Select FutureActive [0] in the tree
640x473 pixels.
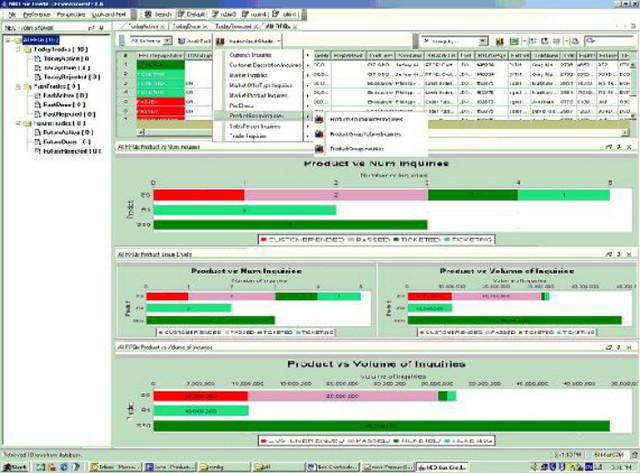(68, 133)
